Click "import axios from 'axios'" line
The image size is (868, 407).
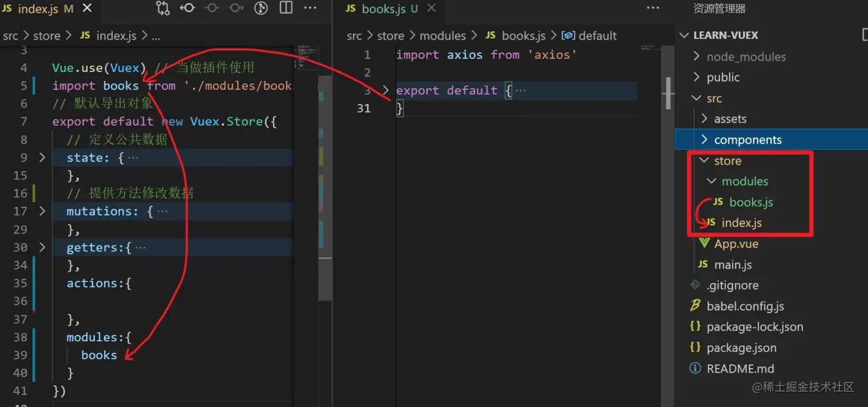[x=486, y=55]
